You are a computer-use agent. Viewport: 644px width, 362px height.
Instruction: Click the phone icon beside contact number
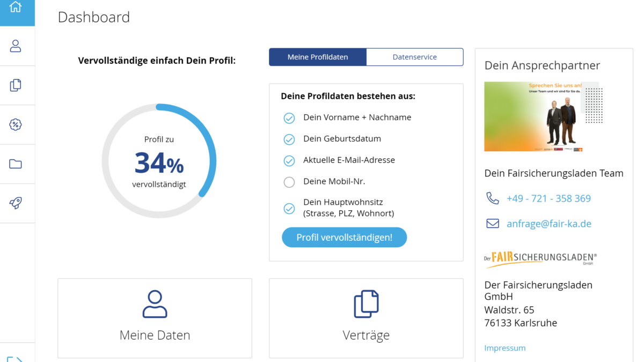pos(492,198)
